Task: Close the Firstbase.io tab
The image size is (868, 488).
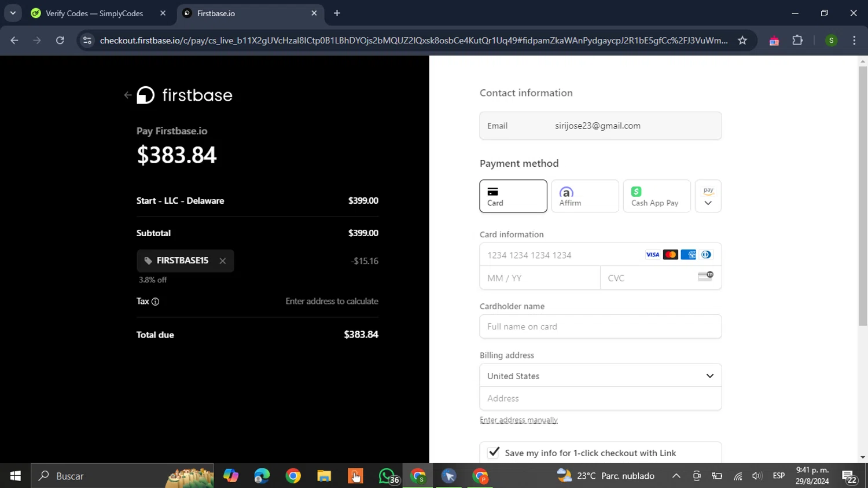Action: coord(314,13)
